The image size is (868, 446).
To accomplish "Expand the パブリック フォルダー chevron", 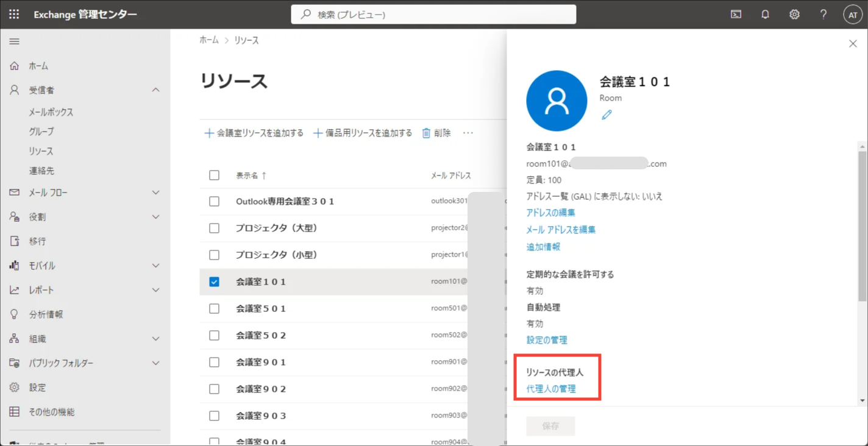I will [155, 363].
